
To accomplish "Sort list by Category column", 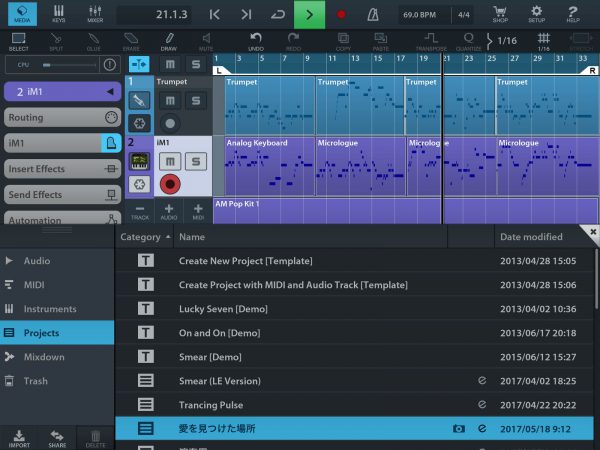I will [x=145, y=237].
